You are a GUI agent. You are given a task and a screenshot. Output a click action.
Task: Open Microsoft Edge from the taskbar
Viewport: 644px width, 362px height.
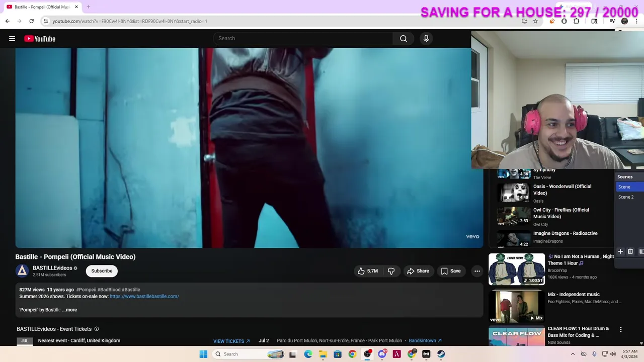[x=308, y=354]
